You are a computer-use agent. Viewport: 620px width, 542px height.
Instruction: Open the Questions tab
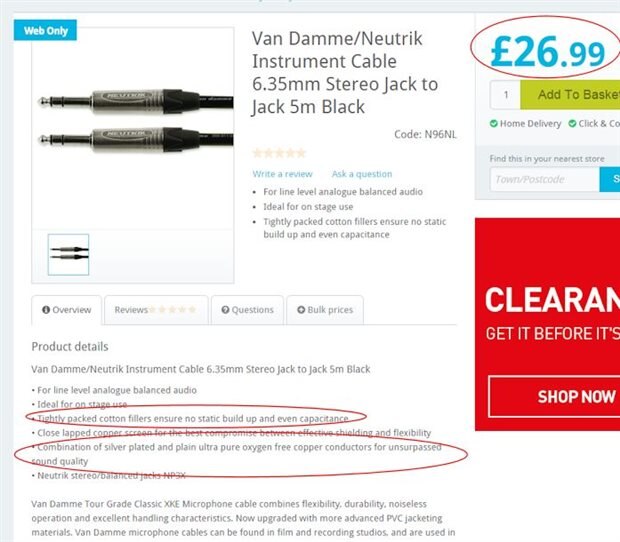tap(247, 310)
